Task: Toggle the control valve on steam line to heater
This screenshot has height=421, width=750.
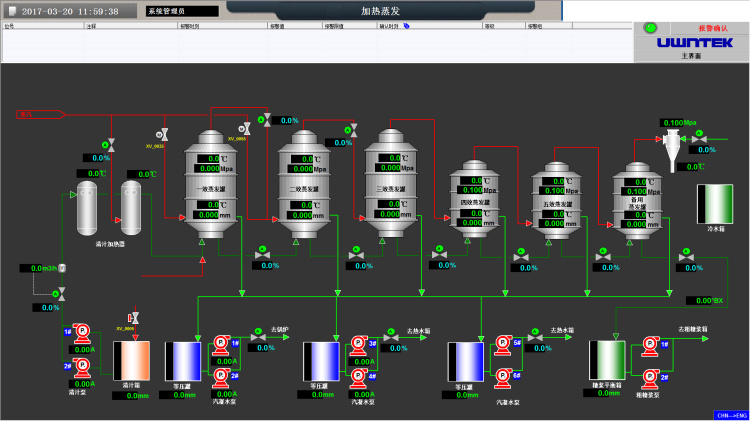Action: [110, 147]
